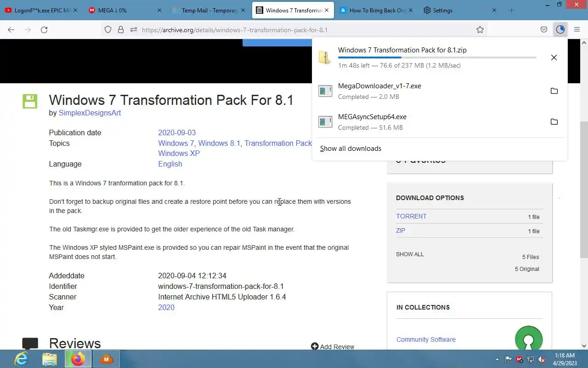The image size is (588, 368).
Task: Click Community Software collection thumbnail
Action: click(x=529, y=339)
